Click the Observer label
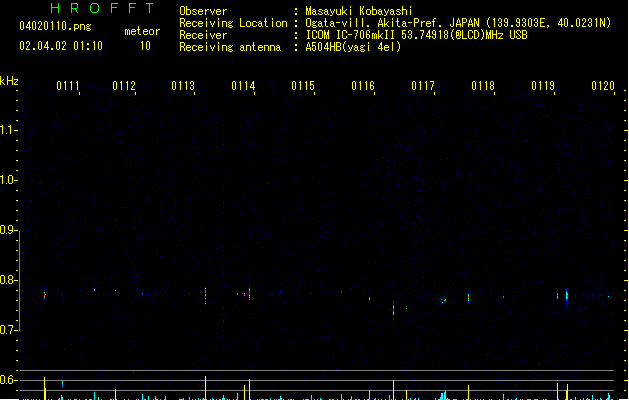The image size is (629, 400). (x=203, y=11)
